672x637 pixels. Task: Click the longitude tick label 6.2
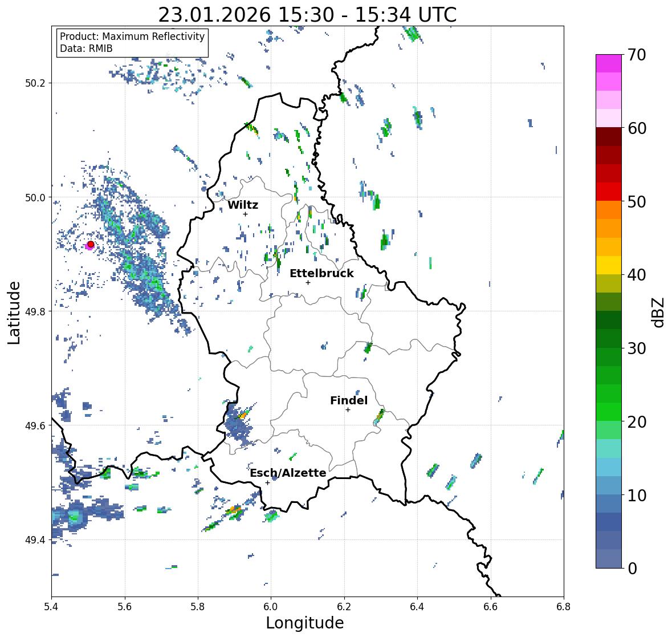pyautogui.click(x=344, y=607)
